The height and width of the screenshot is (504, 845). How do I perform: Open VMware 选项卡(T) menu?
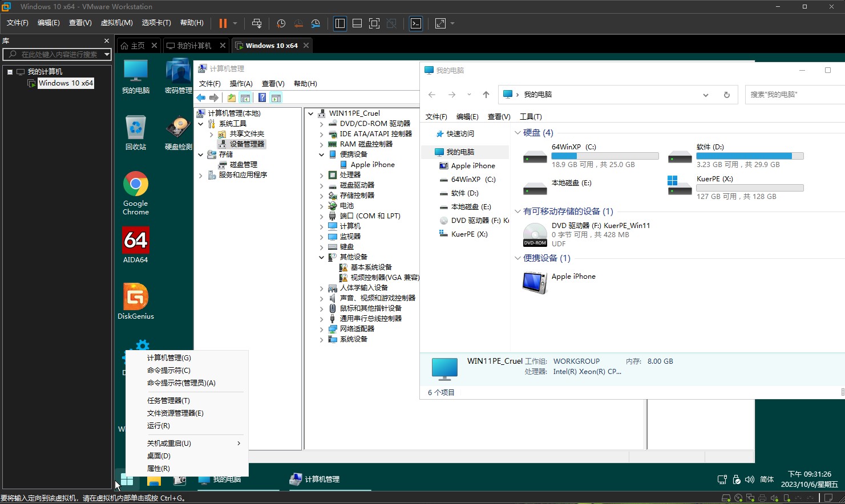(x=156, y=23)
